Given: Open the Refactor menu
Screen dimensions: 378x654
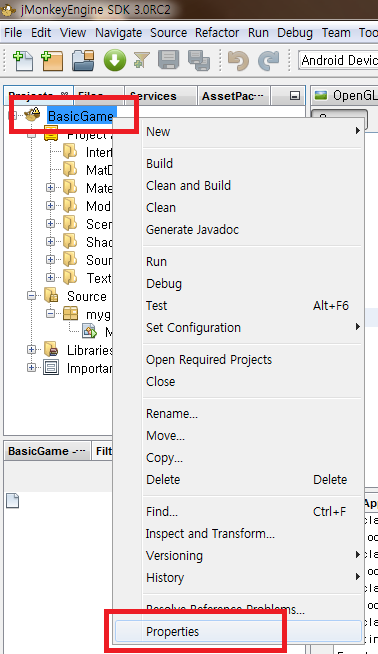Looking at the screenshot, I should (x=217, y=33).
